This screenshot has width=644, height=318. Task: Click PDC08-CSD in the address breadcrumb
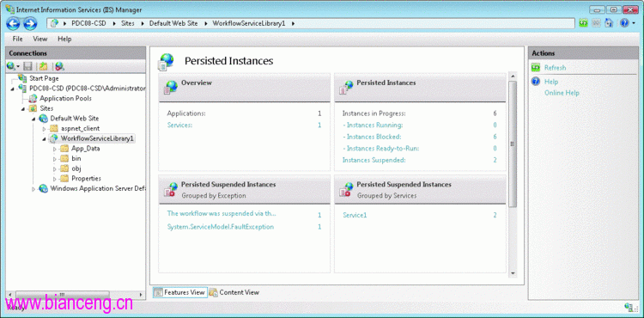[x=88, y=23]
